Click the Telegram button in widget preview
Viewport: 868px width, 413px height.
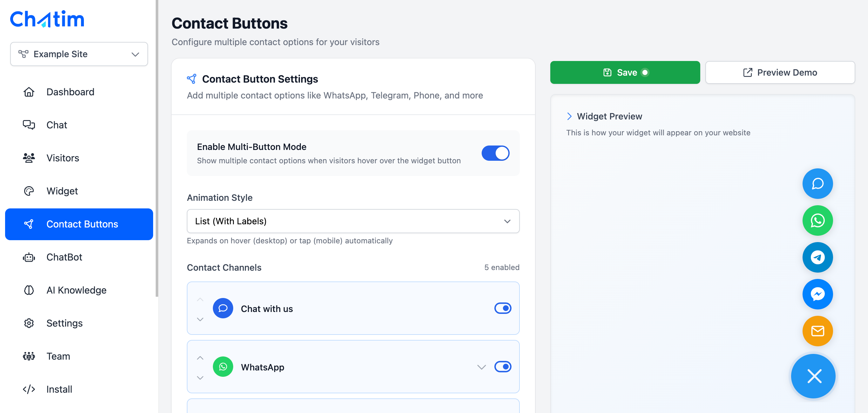817,257
